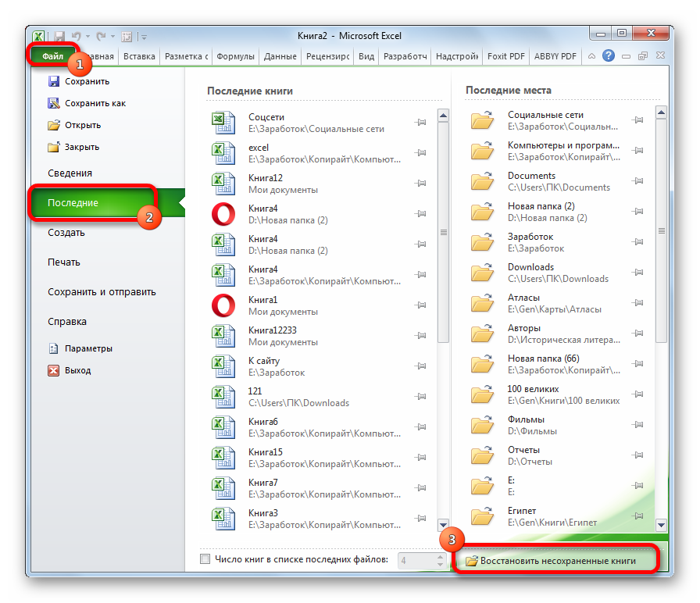Enable the Число книг в списке checkbox

tap(205, 558)
